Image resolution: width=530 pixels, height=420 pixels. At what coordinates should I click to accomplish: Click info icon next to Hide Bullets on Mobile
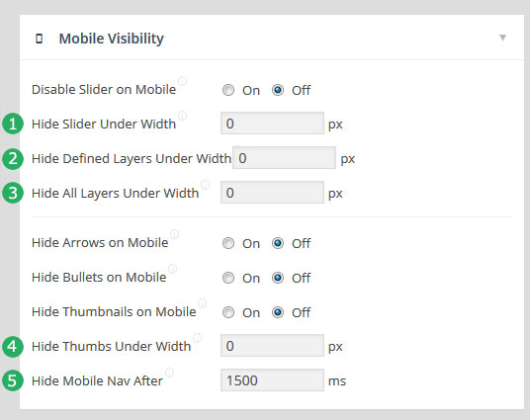click(x=173, y=269)
